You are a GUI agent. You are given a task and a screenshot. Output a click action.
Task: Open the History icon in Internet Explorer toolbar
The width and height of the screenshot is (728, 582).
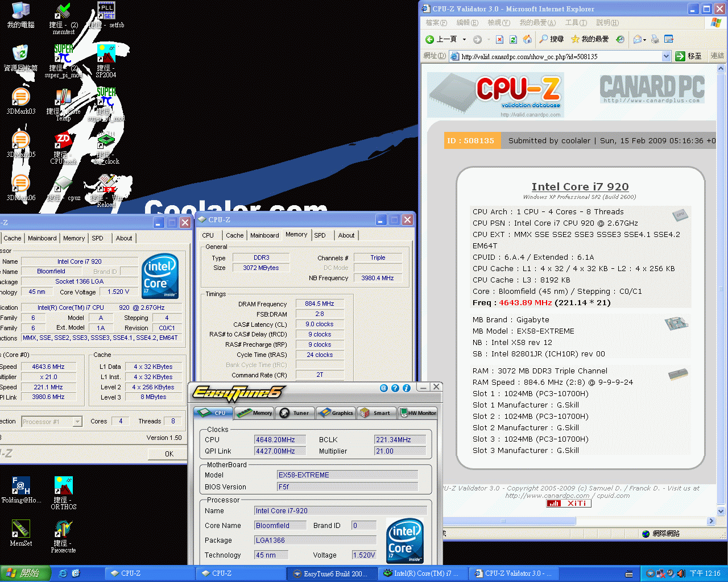(x=620, y=39)
